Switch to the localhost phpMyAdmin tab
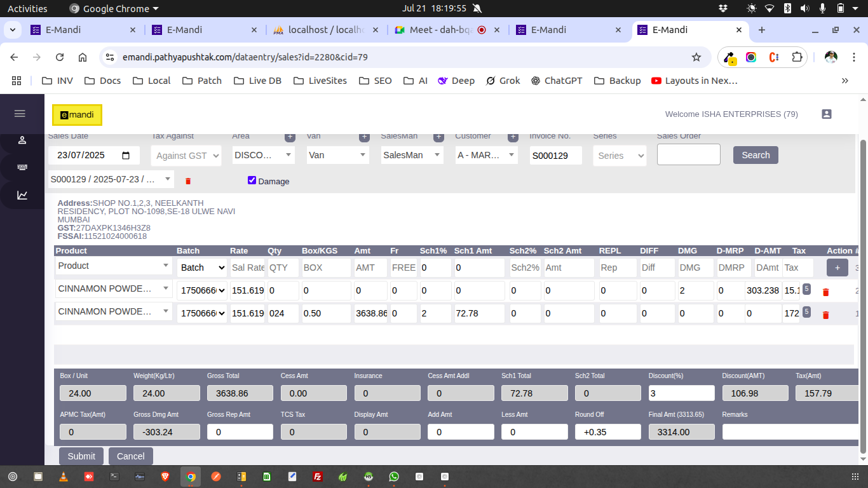The width and height of the screenshot is (868, 488). (x=326, y=30)
